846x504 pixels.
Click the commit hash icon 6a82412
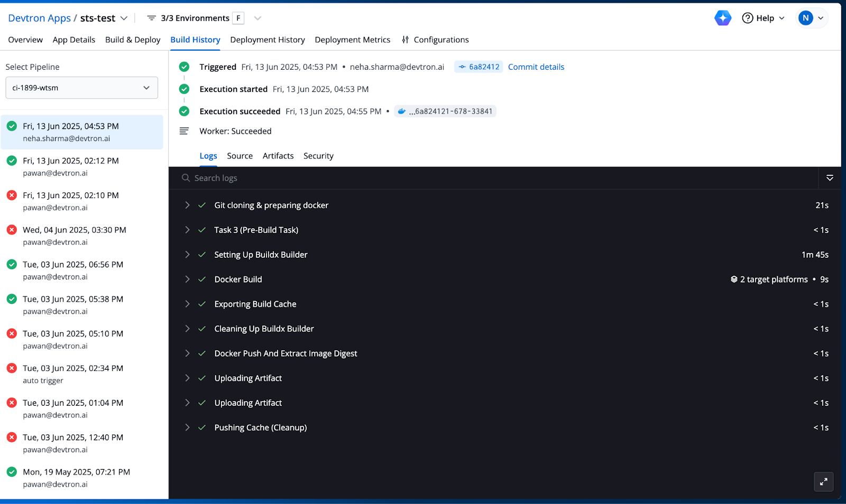point(461,67)
